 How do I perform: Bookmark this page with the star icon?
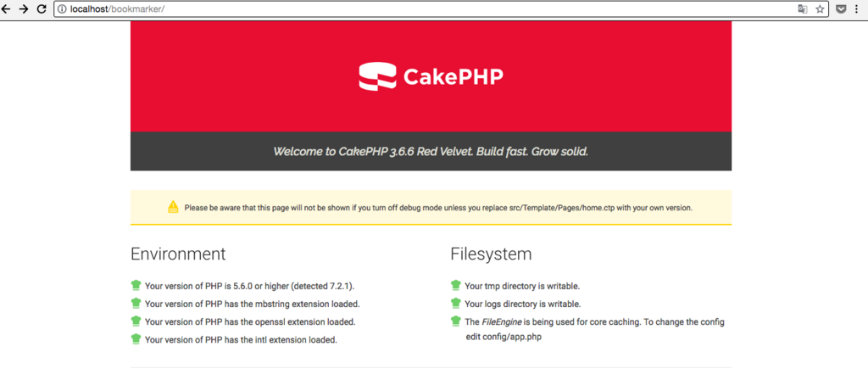pyautogui.click(x=820, y=8)
